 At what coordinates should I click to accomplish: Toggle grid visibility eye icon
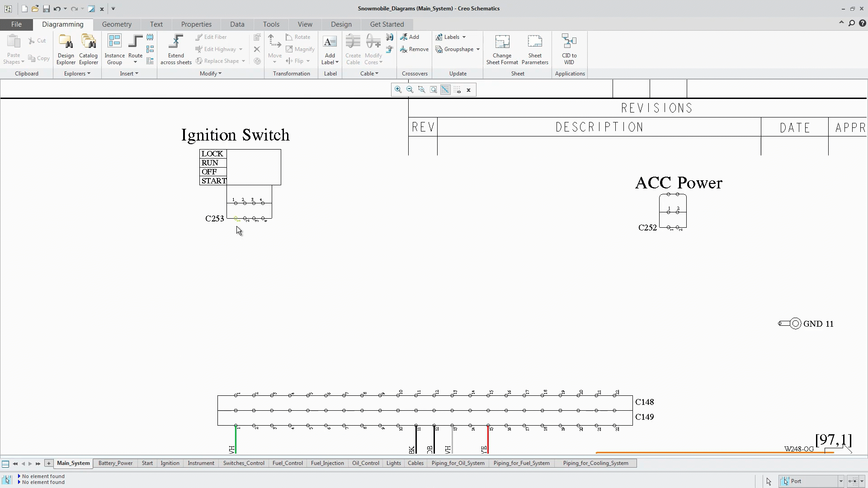457,90
